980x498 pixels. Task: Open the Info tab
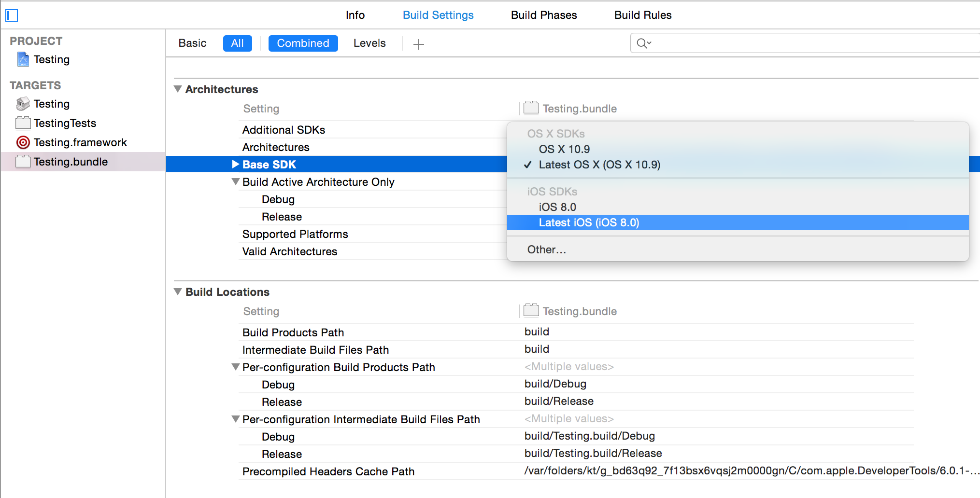coord(355,15)
